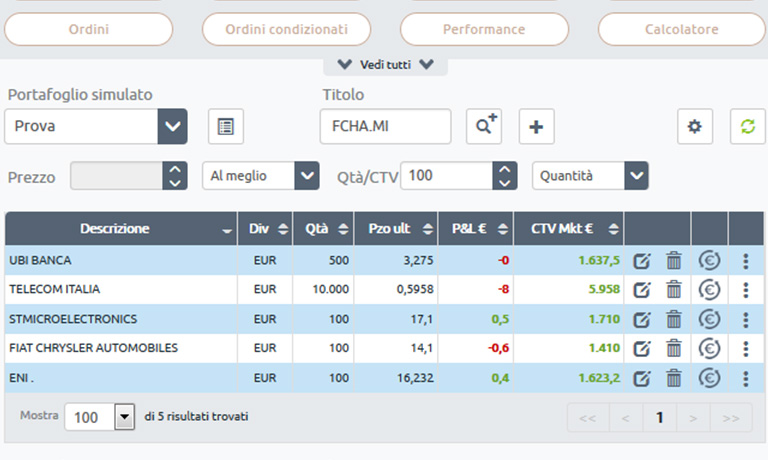Image resolution: width=768 pixels, height=460 pixels.
Task: Delete the FIAT CHRYSLER AUTOMOBILES position
Action: pyautogui.click(x=674, y=349)
